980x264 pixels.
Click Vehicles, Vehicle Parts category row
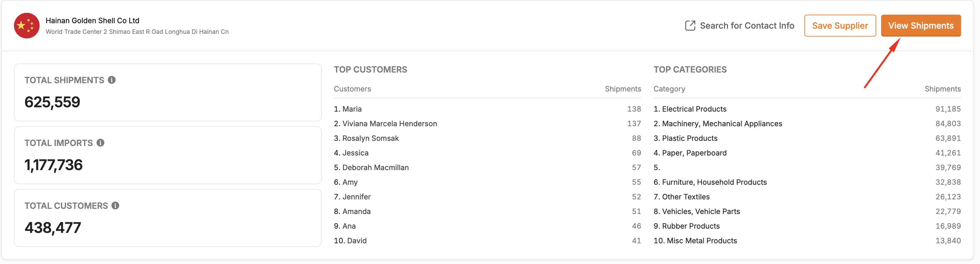tap(700, 212)
